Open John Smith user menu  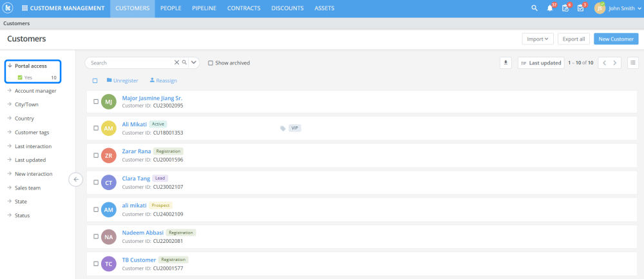coord(624,8)
